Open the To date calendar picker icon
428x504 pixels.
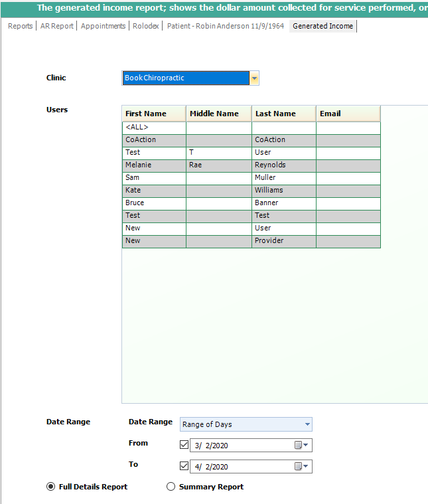tap(300, 467)
